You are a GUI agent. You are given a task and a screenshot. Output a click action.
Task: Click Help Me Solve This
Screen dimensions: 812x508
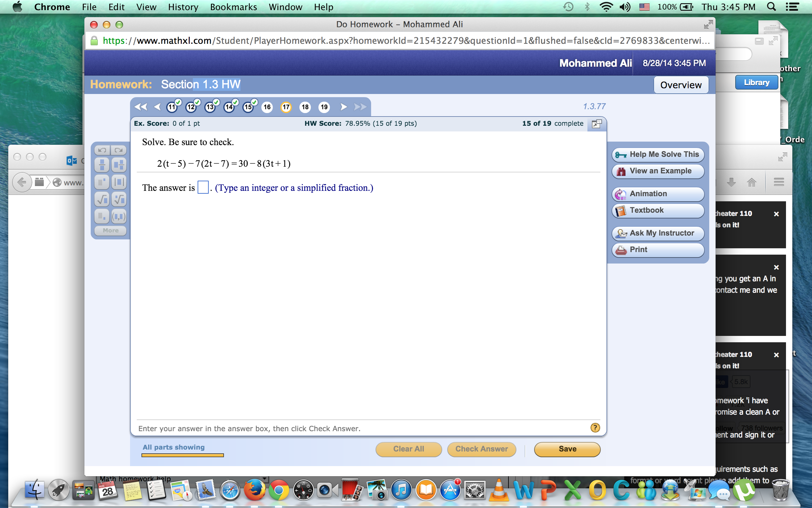pos(658,155)
